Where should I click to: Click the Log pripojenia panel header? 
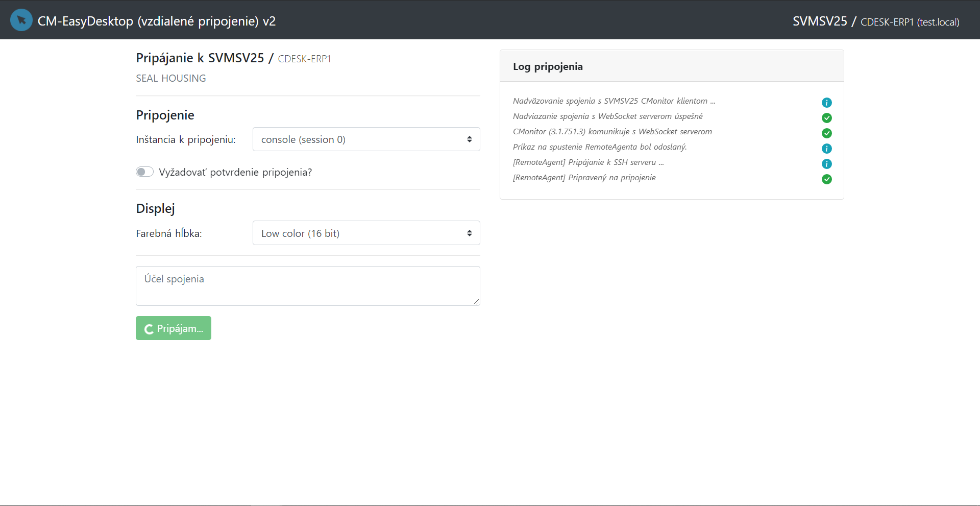tap(672, 66)
